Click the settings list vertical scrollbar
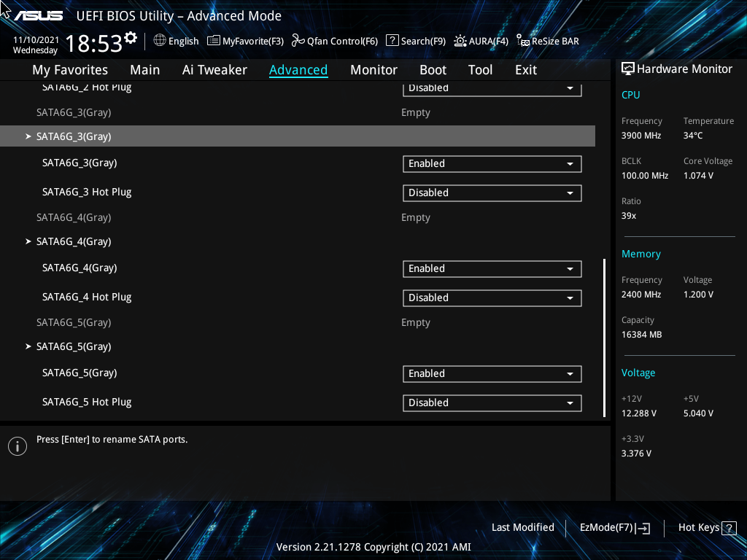 click(604, 338)
